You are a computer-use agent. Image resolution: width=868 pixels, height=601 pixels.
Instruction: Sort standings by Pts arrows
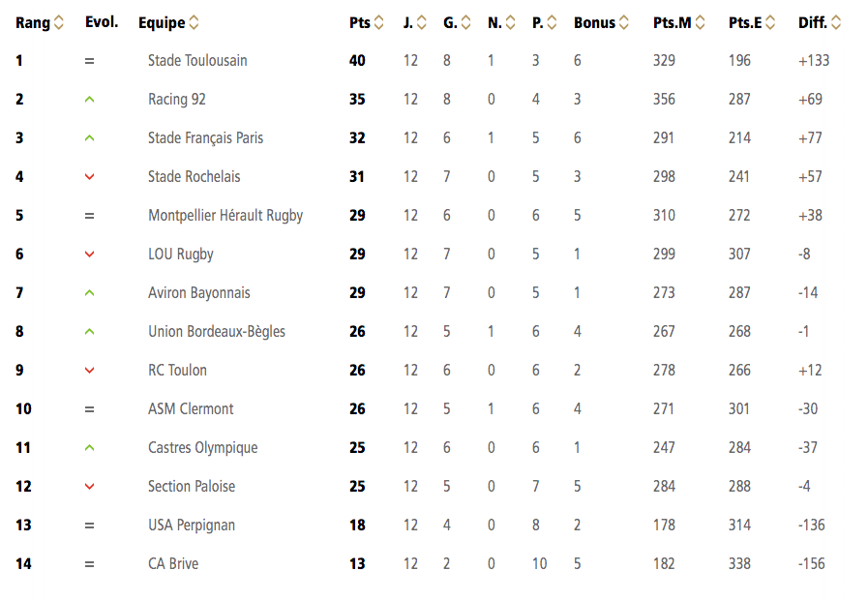click(378, 22)
